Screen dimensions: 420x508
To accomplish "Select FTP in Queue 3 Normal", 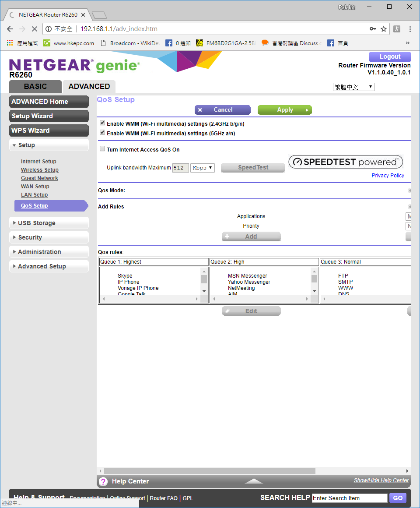I will point(343,276).
